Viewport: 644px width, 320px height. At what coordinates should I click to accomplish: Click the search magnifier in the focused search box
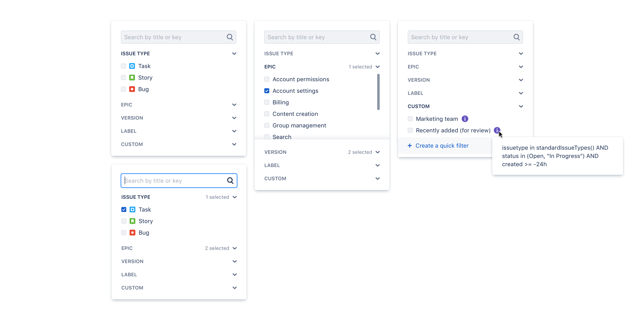point(230,180)
